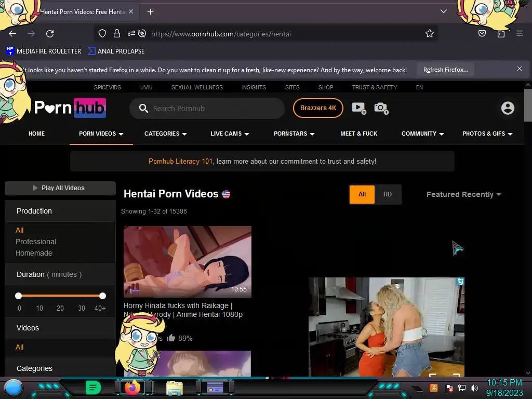The height and width of the screenshot is (399, 532).
Task: Open the site permissions icon in address bar
Action: (131, 33)
